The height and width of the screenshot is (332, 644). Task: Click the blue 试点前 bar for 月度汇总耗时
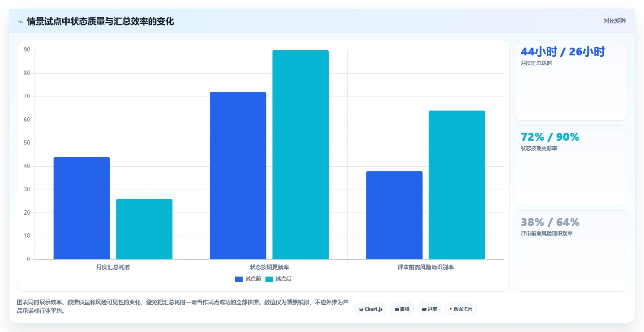[x=82, y=208]
